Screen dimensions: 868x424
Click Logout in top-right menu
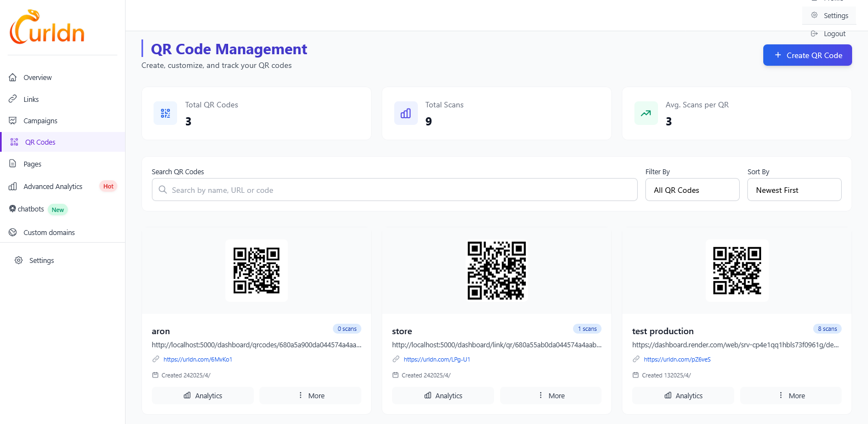pyautogui.click(x=829, y=33)
